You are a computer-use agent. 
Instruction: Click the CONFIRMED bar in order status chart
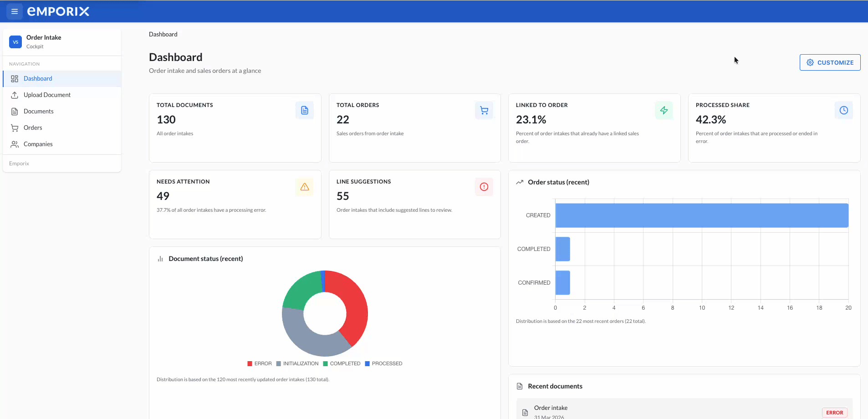[563, 283]
